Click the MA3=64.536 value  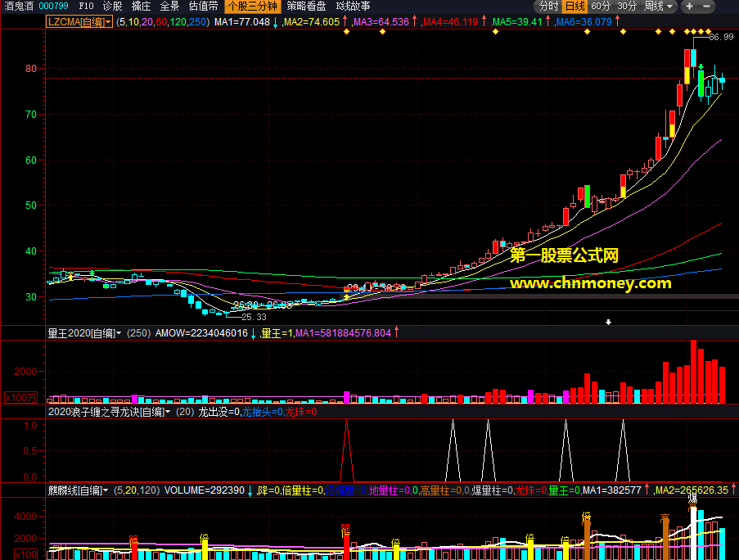click(381, 21)
